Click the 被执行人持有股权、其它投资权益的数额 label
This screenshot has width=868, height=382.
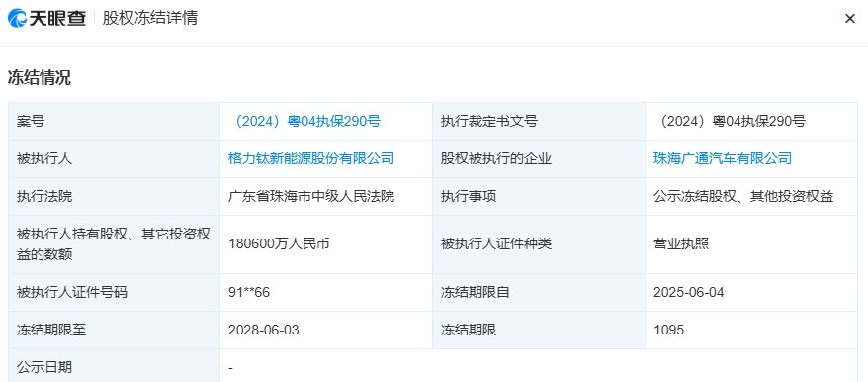tap(114, 244)
